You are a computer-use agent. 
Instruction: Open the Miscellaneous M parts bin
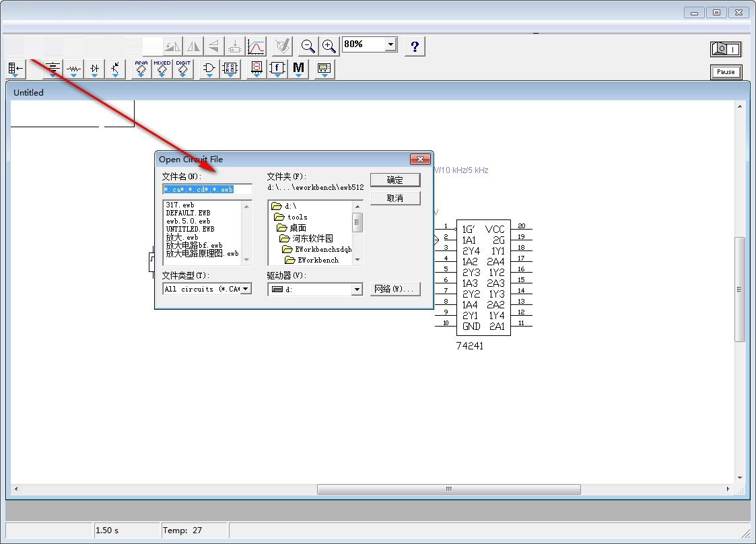coord(298,69)
